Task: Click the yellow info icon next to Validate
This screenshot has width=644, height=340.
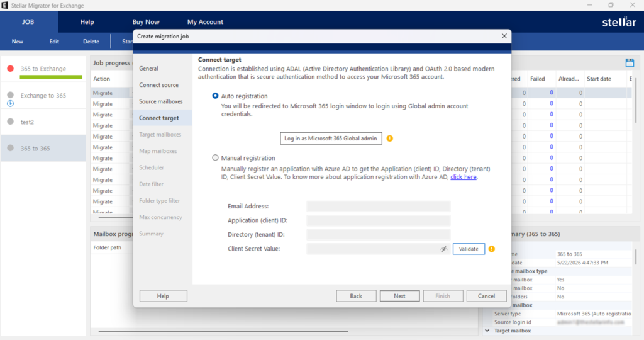Action: tap(492, 249)
